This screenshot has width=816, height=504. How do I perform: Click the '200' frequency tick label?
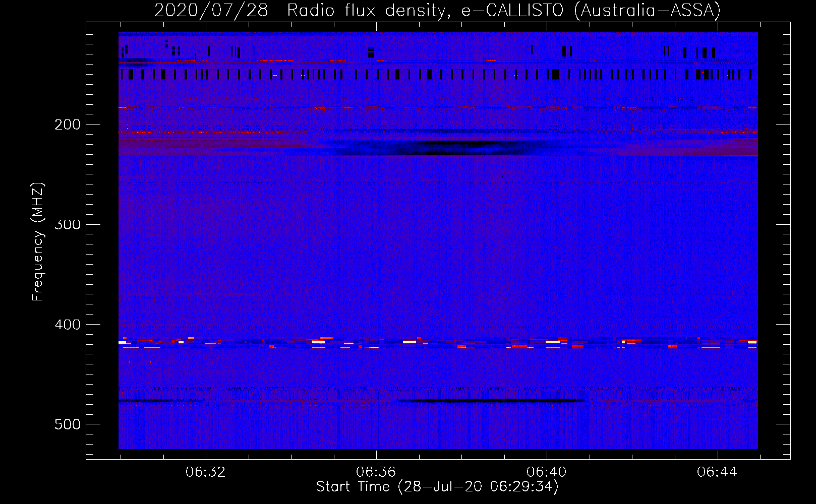(x=68, y=124)
